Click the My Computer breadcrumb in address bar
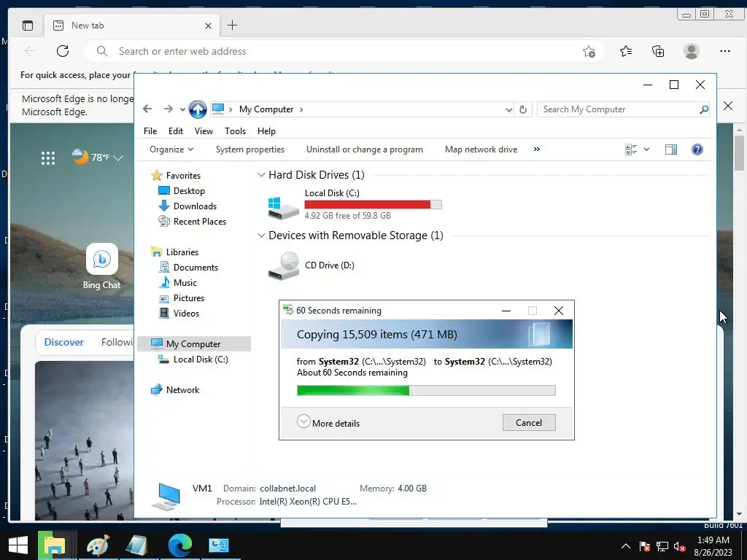This screenshot has height=560, width=747. tap(266, 109)
